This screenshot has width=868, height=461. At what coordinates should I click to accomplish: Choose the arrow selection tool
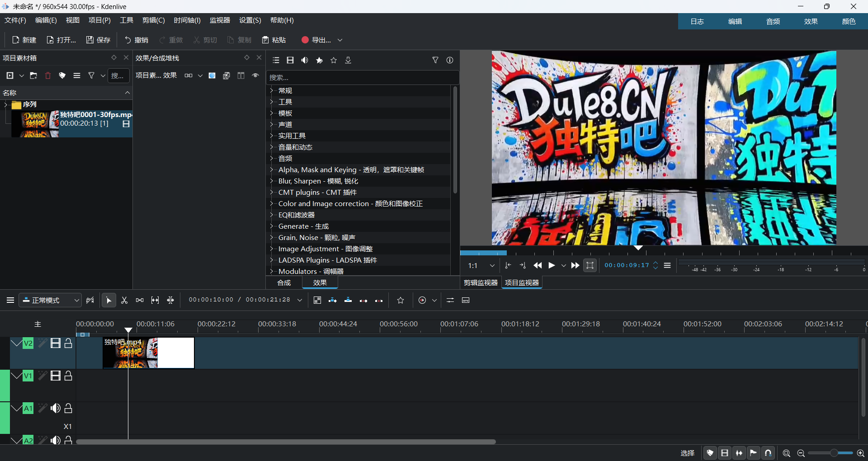(109, 300)
